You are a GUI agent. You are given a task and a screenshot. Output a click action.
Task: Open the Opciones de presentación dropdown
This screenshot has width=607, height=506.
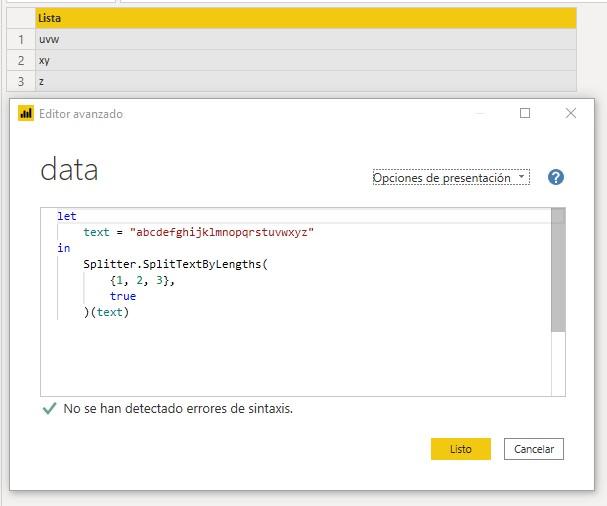[x=450, y=178]
